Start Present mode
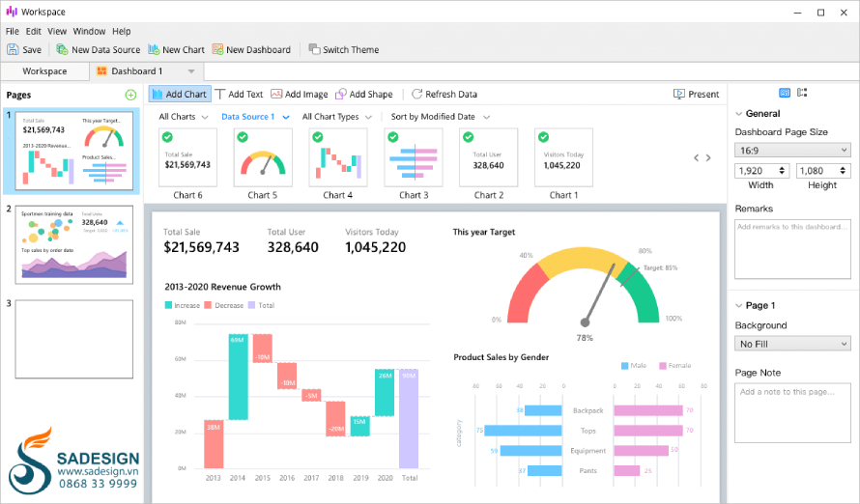The height and width of the screenshot is (504, 860). click(x=696, y=95)
